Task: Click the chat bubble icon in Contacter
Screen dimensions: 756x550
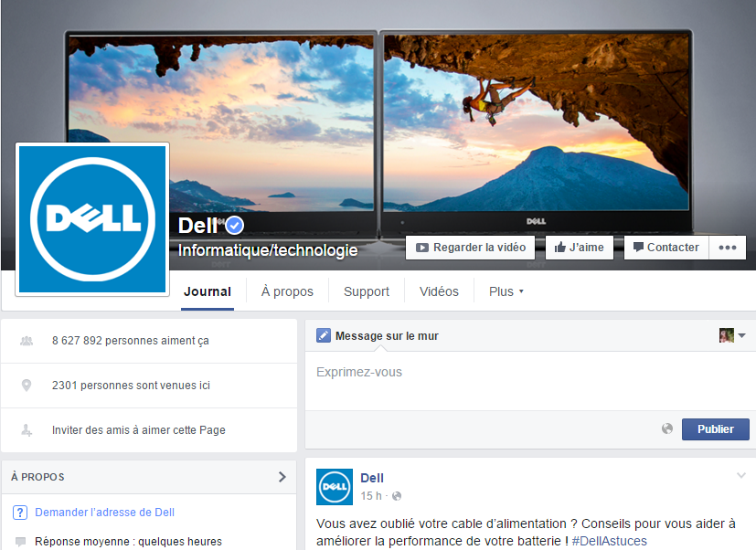Action: pos(638,248)
